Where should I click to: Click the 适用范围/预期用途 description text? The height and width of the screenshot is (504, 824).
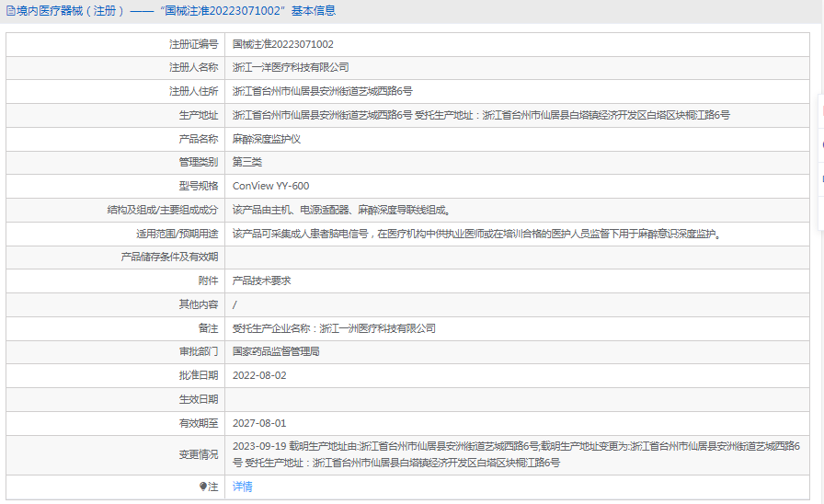tap(478, 234)
